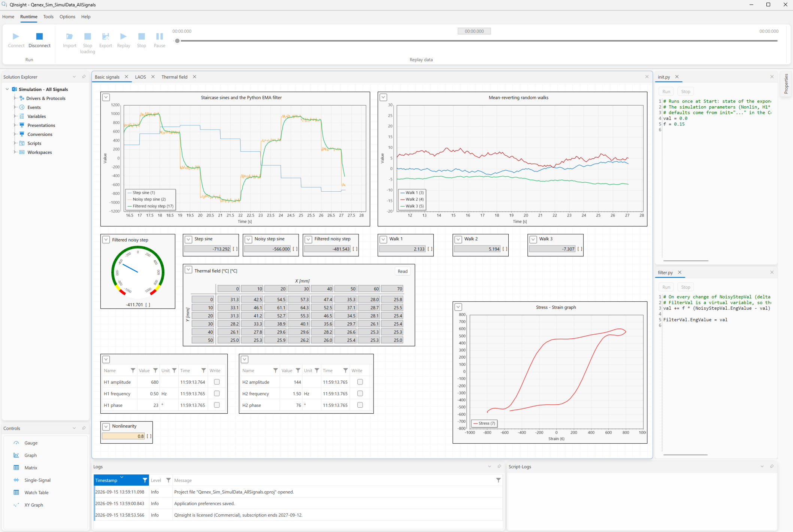Click the Read button in Thermal field
Image resolution: width=793 pixels, height=532 pixels.
[403, 271]
